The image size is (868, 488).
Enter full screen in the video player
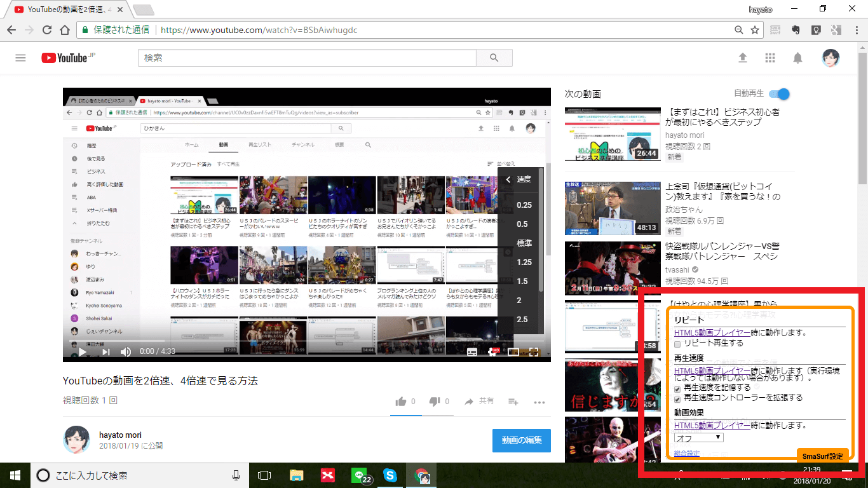[x=534, y=352]
